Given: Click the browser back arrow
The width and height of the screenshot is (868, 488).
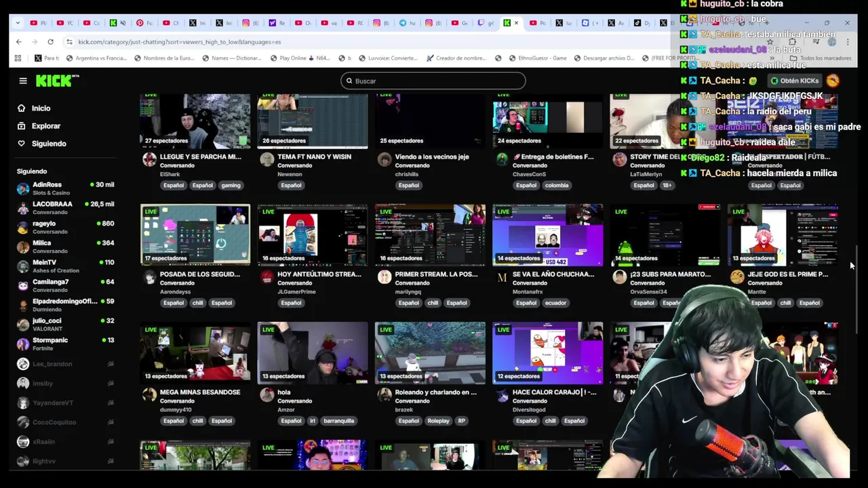Looking at the screenshot, I should pos(19,42).
